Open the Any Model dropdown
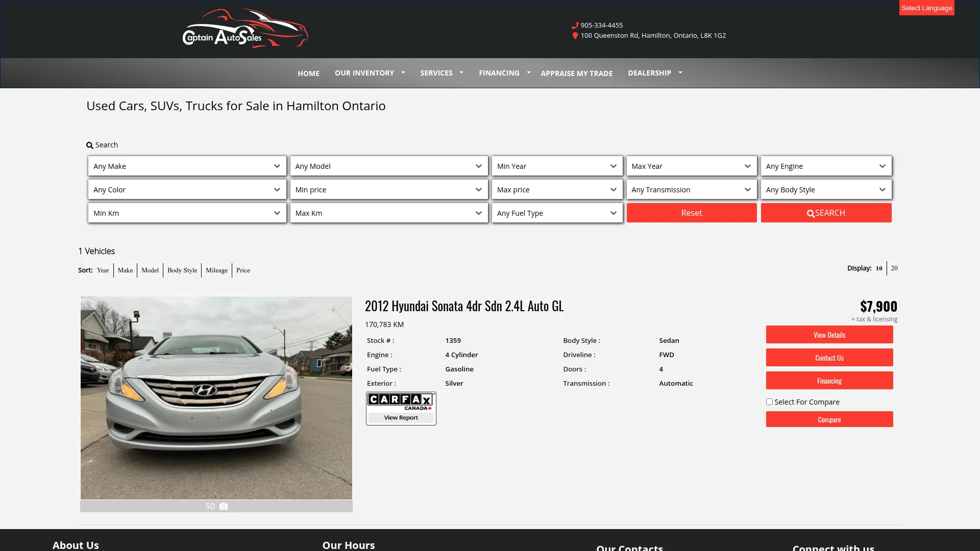 389,166
